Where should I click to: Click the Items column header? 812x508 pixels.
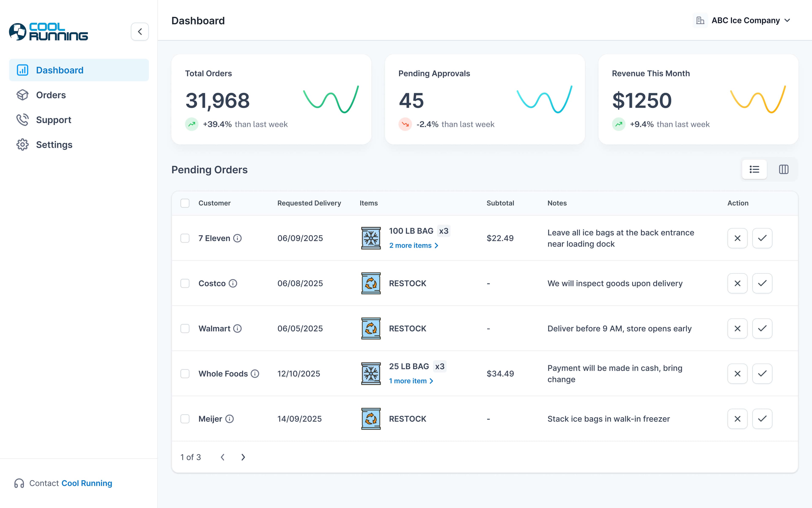[x=368, y=203]
